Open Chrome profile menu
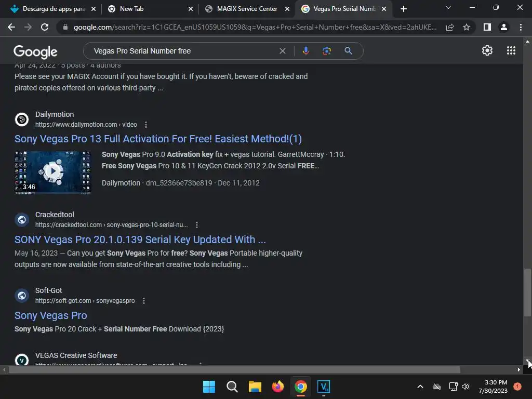This screenshot has height=399, width=532. point(504,27)
